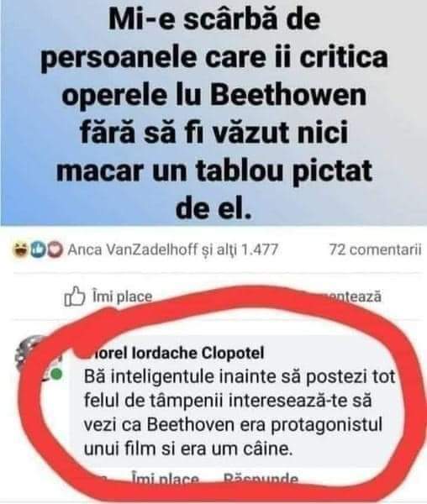Image resolution: width=427 pixels, height=504 pixels.
Task: Reply using the Răspunde link
Action: [x=261, y=479]
